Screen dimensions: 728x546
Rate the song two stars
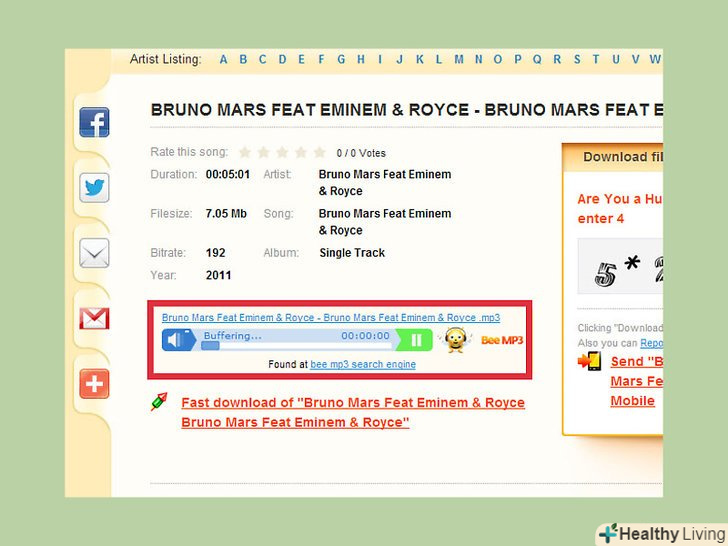point(263,152)
